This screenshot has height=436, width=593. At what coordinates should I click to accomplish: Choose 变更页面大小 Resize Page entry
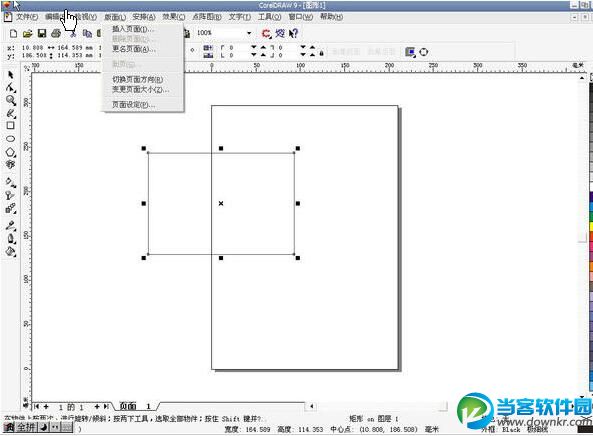point(143,90)
